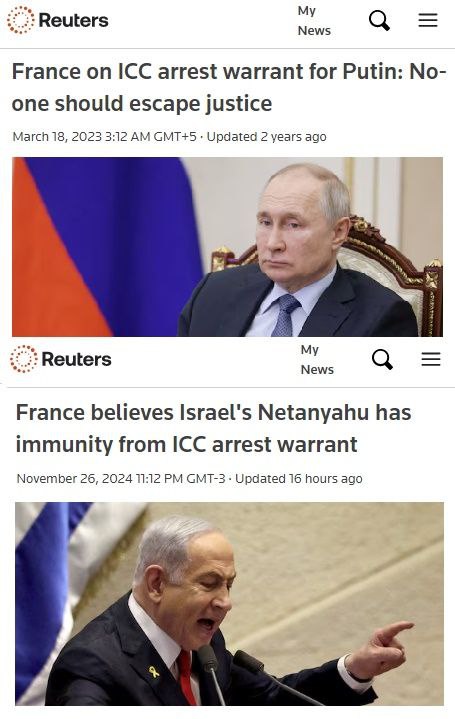Screen dimensions: 455x719
Task: Click Reuters dotted-circle logo above Netanyahu headline
Action: click(24, 359)
